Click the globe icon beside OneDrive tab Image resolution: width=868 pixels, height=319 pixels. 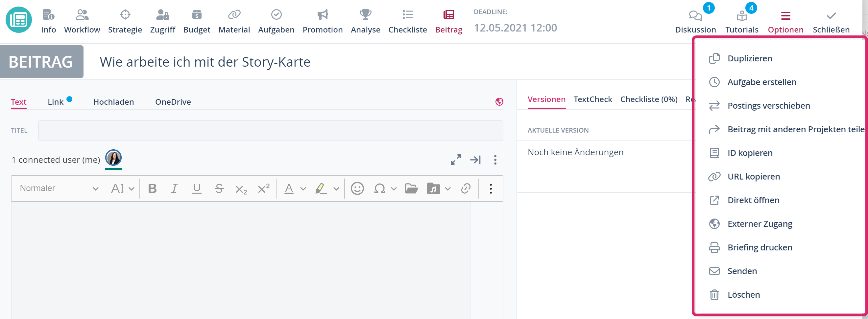click(x=499, y=102)
